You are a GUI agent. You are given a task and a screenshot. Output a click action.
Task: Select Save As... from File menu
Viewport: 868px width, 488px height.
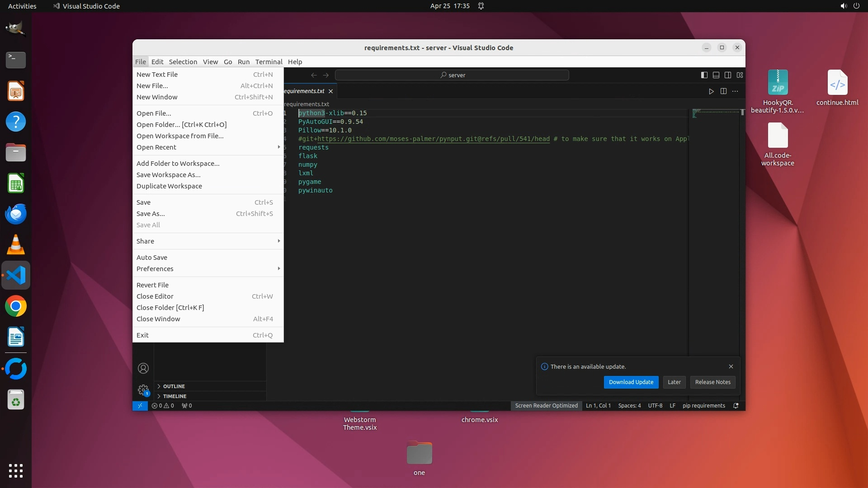pos(151,214)
